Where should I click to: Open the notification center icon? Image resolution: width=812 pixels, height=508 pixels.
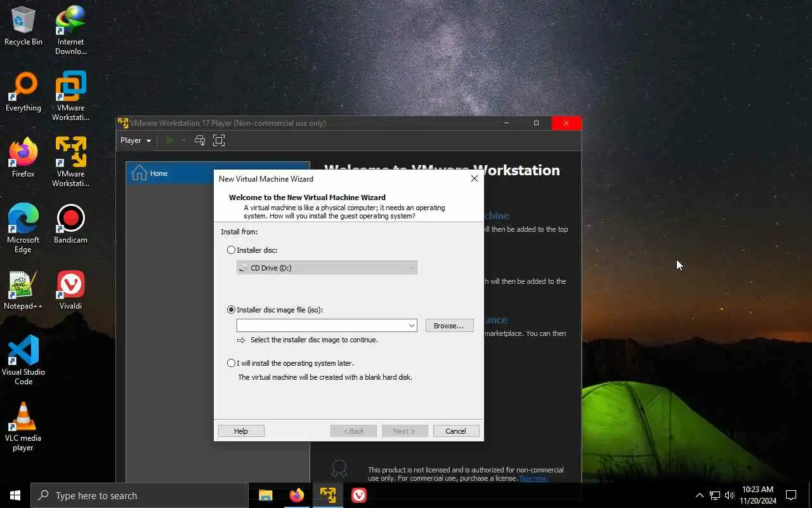click(x=791, y=495)
